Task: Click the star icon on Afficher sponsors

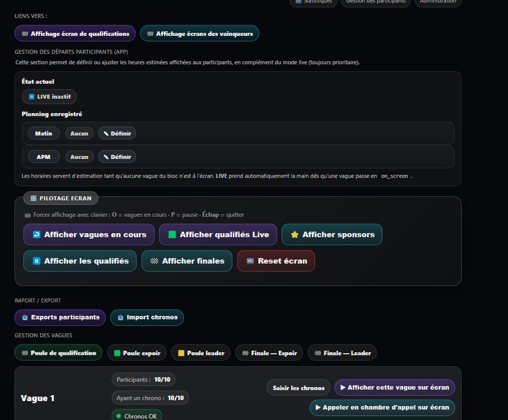Action: (295, 235)
